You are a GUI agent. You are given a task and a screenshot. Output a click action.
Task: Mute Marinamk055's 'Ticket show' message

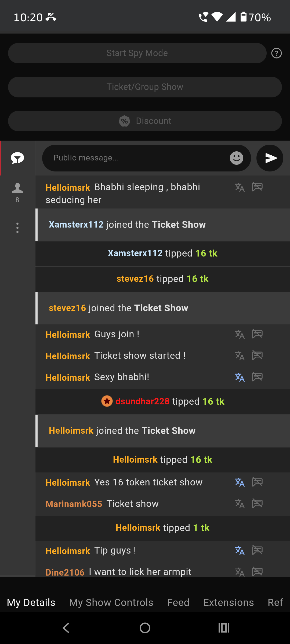point(257,504)
